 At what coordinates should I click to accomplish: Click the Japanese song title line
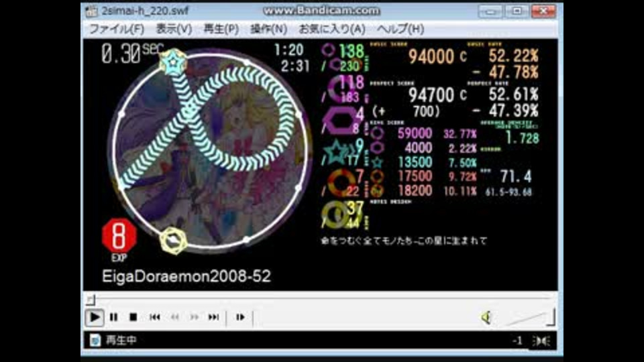coord(404,241)
